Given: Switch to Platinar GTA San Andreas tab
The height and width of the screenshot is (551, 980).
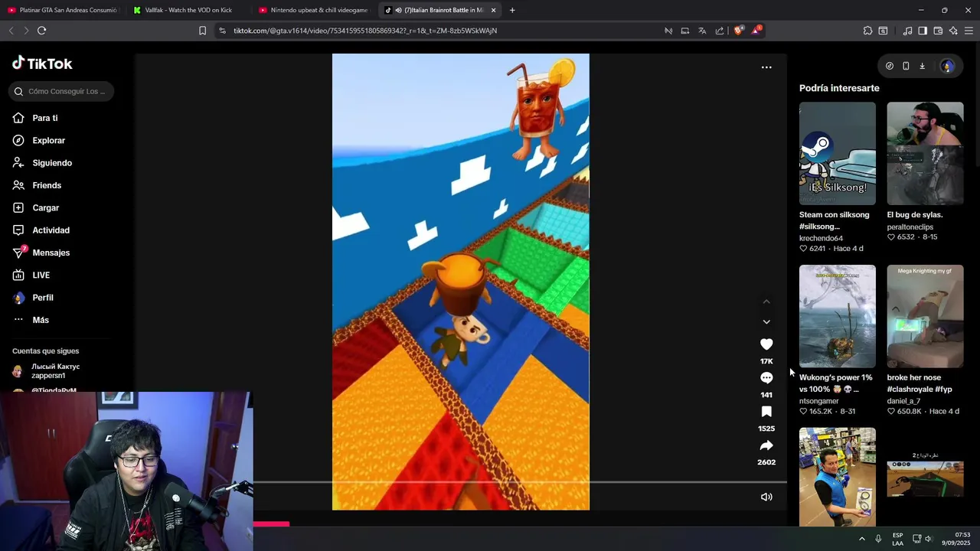Looking at the screenshot, I should pyautogui.click(x=62, y=10).
